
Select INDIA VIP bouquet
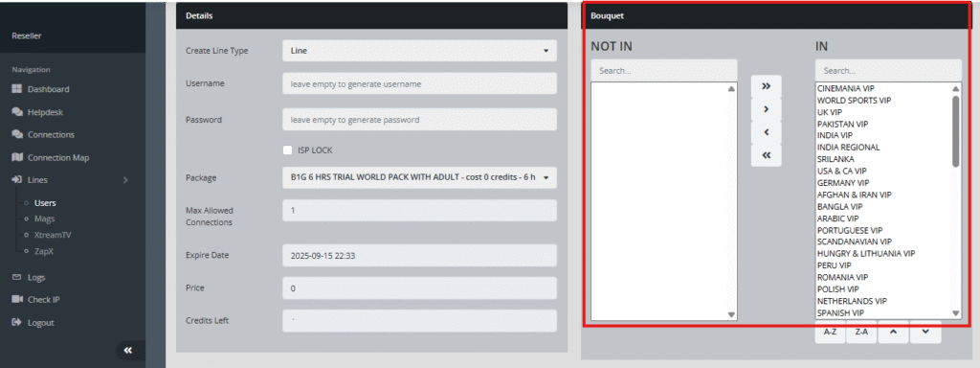click(835, 135)
